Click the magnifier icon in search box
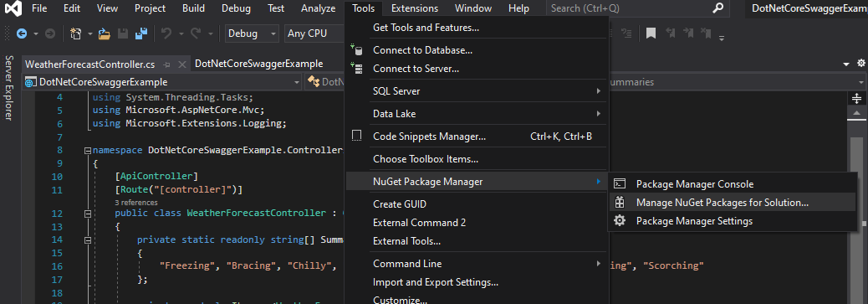 click(718, 8)
